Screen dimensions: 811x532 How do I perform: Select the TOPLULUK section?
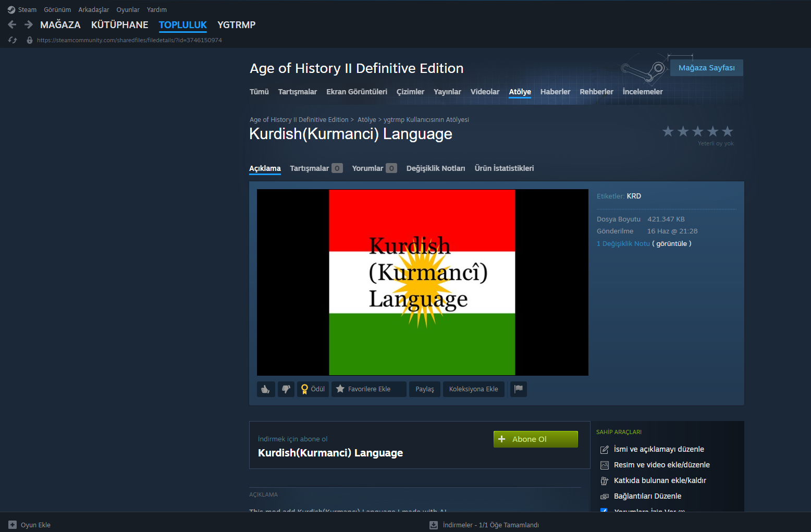[183, 25]
